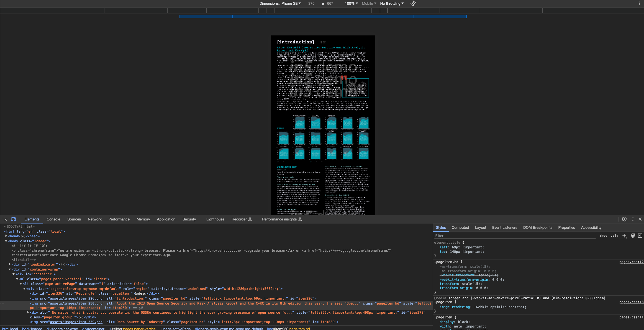Open the assets/images/item_226.png link
Viewport: 644px width, 330px height.
[x=76, y=298]
